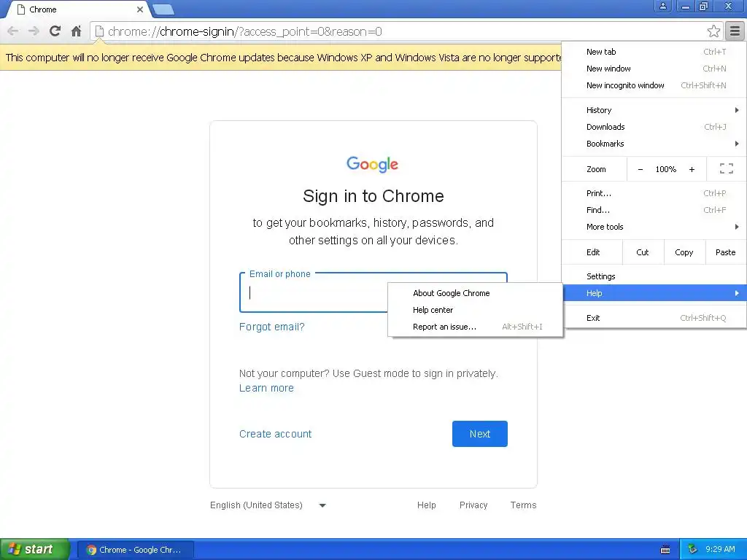Image resolution: width=747 pixels, height=560 pixels.
Task: Click the user profile icon in title bar
Action: click(x=662, y=6)
